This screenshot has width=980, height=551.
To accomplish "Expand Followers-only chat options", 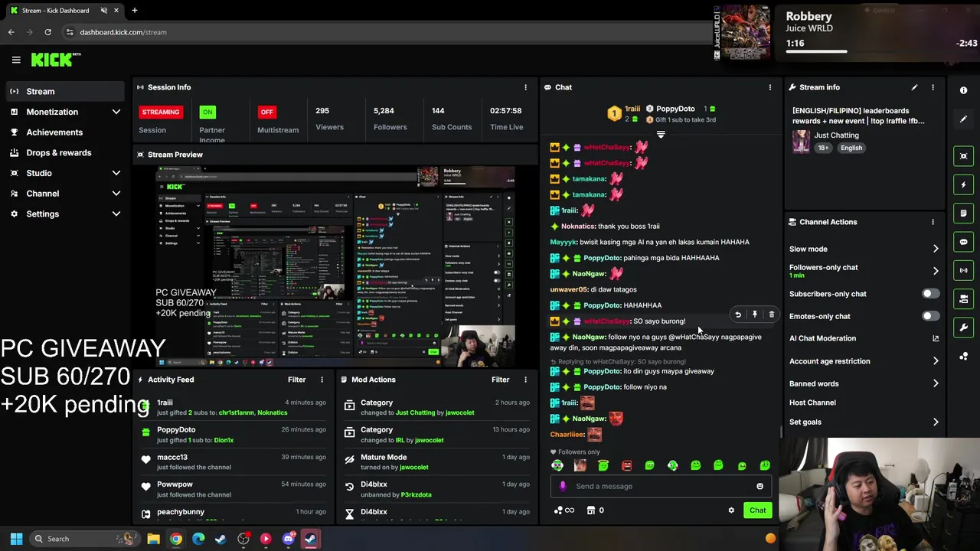I will point(936,271).
